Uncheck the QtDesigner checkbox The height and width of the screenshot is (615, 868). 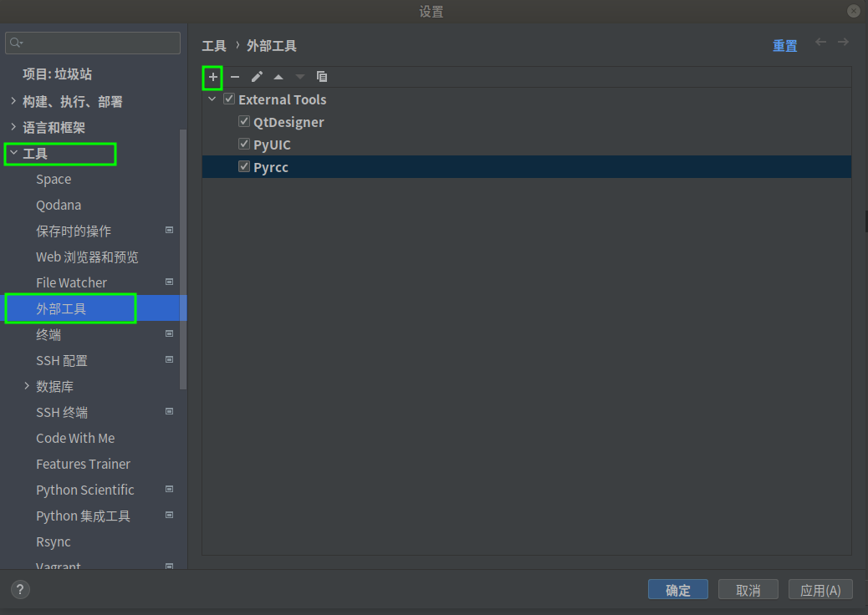tap(244, 122)
